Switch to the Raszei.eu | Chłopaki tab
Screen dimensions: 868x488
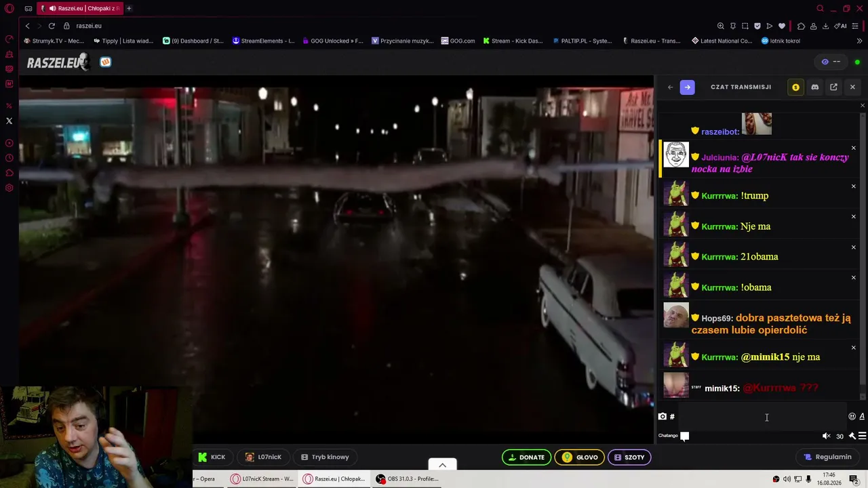[x=80, y=9]
